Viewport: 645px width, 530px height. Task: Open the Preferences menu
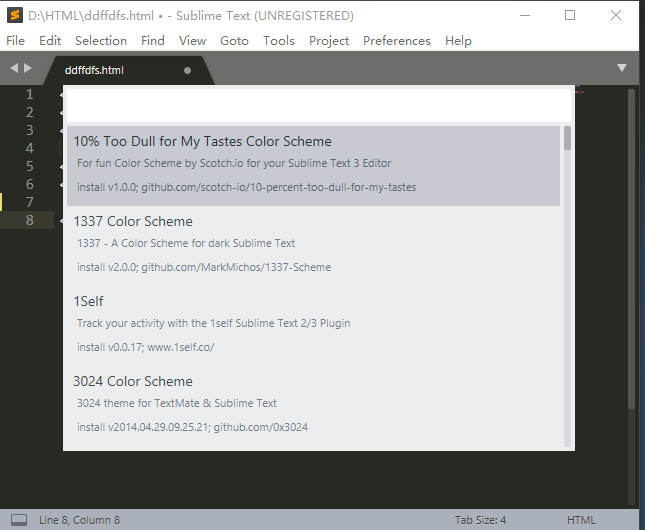click(x=397, y=41)
